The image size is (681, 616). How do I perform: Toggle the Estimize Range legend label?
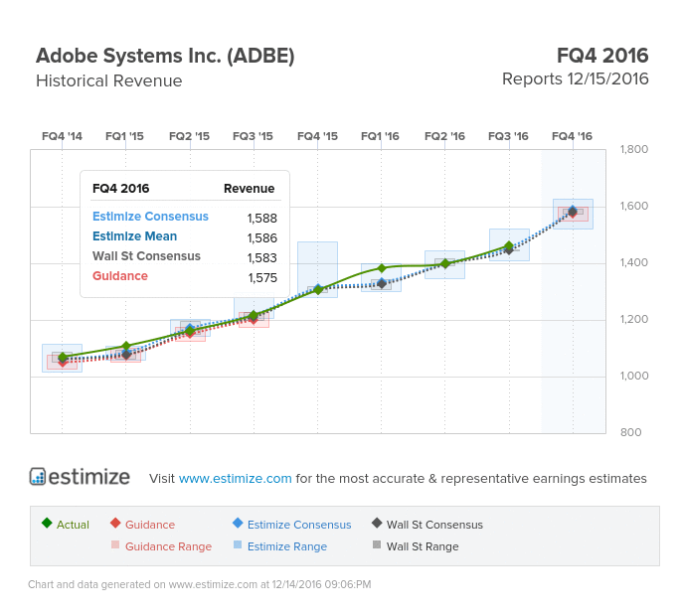[287, 546]
